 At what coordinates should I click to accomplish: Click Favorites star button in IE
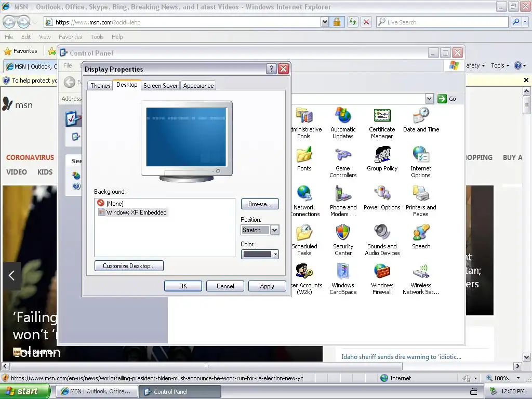pos(20,51)
